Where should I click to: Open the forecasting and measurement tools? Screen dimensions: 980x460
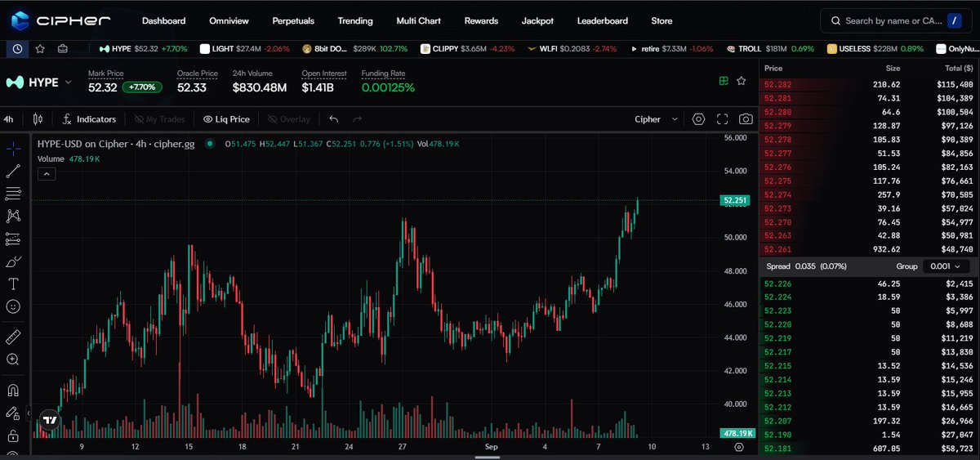(x=13, y=239)
